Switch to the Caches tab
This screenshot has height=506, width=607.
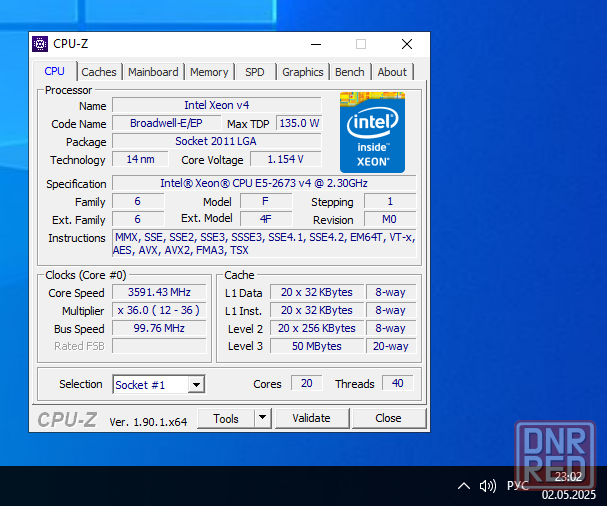coord(99,72)
